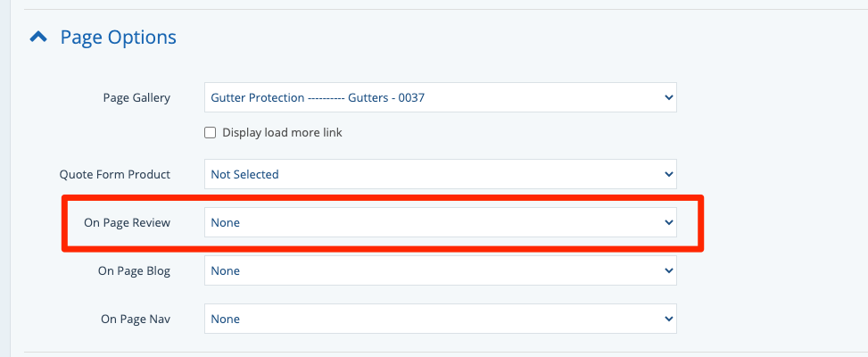Click the 'On Page Blog' field label

pos(134,270)
